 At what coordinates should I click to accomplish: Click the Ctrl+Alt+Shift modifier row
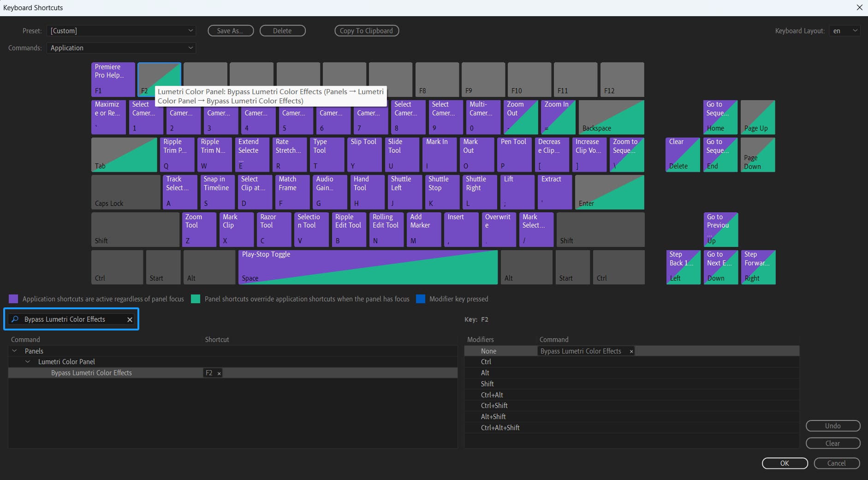click(632, 428)
